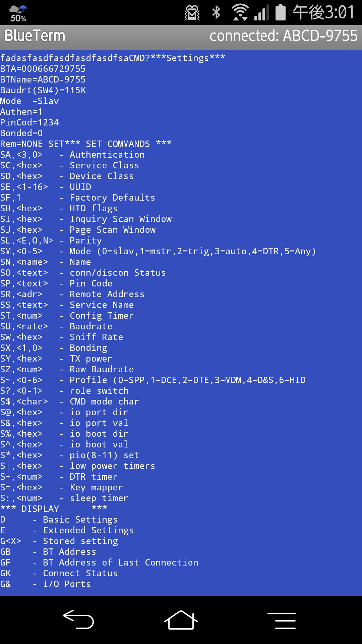Tap the Android back navigation icon
This screenshot has width=362, height=644.
tap(78, 619)
